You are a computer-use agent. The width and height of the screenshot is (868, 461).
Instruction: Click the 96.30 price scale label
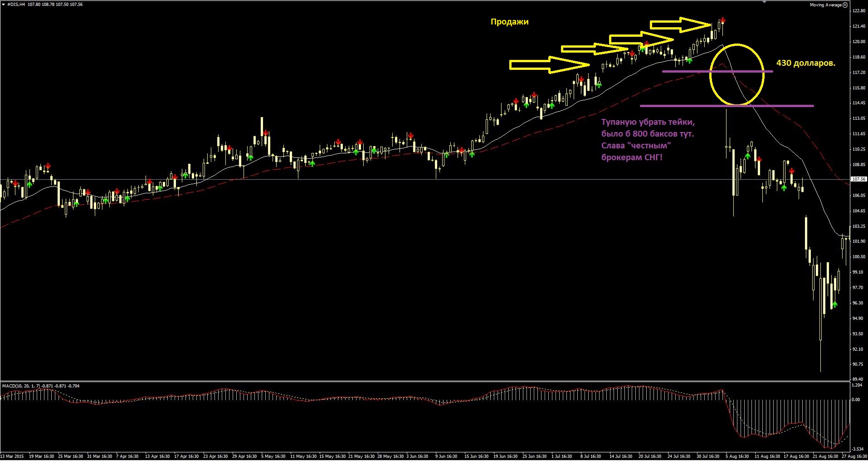point(858,303)
